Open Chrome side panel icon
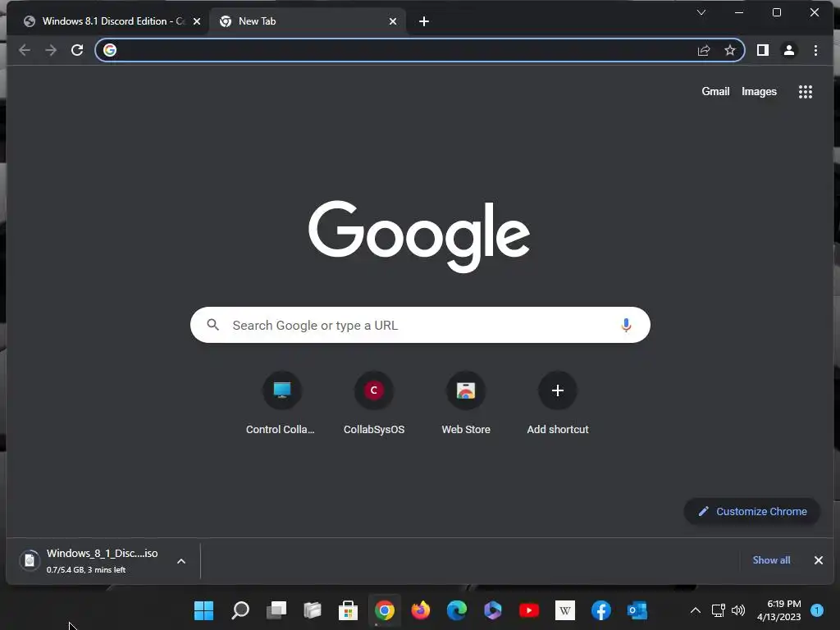Viewport: 840px width, 630px height. click(x=763, y=50)
